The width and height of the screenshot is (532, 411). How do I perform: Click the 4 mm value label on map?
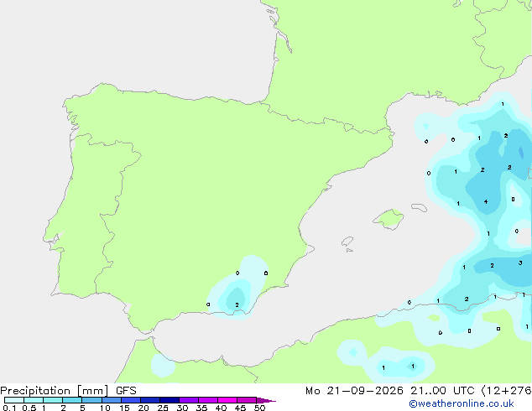pyautogui.click(x=486, y=202)
